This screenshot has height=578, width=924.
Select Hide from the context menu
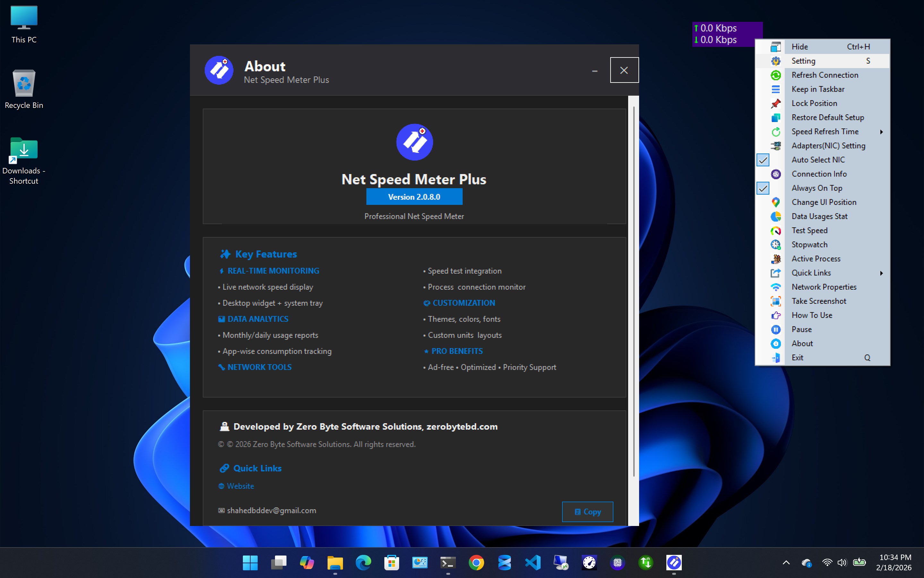(x=822, y=47)
